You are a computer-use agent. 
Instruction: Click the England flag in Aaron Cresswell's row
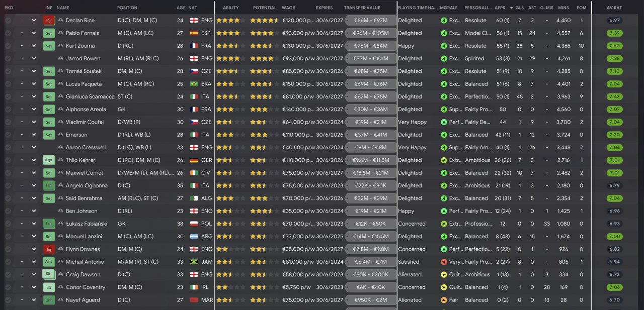click(x=194, y=148)
